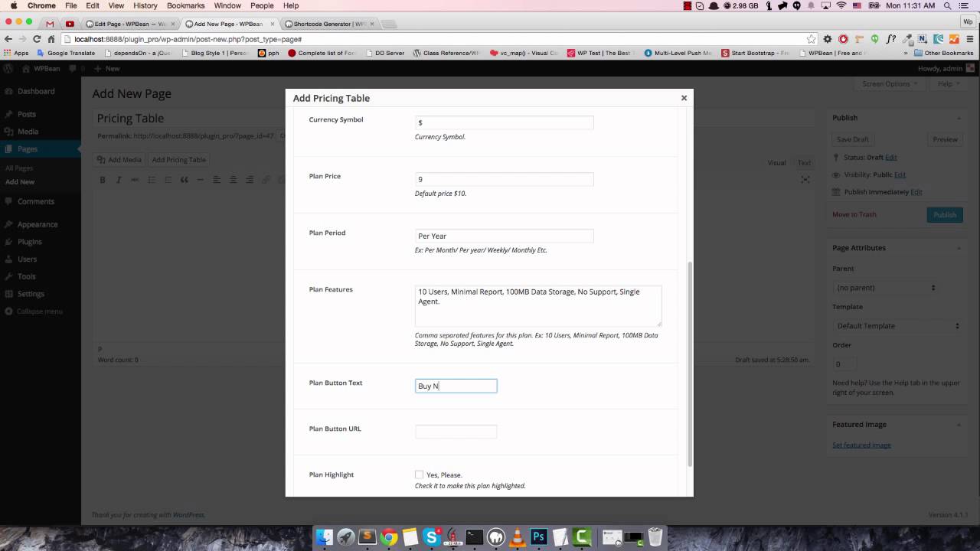The image size is (980, 551).
Task: Switch to the Shortcode Generator tab
Action: (x=331, y=24)
